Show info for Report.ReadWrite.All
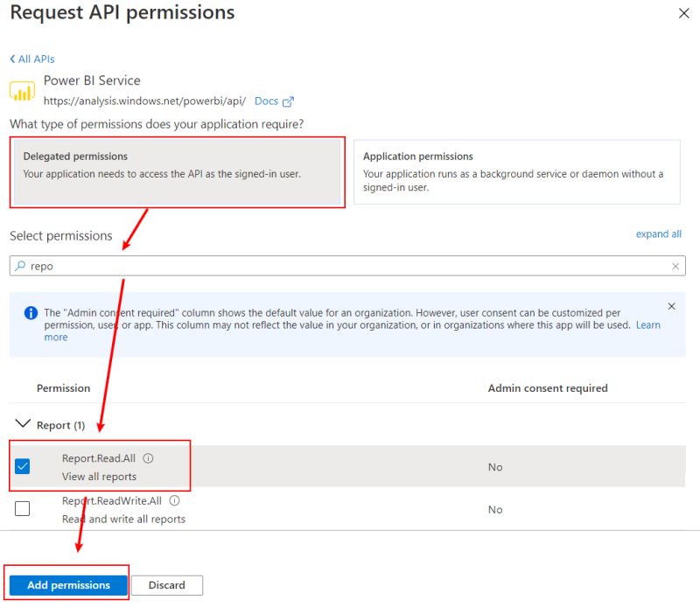 pyautogui.click(x=174, y=501)
